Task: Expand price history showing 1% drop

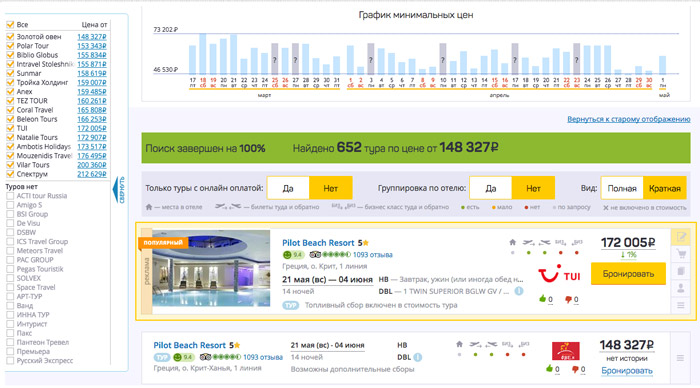Action: click(x=628, y=255)
